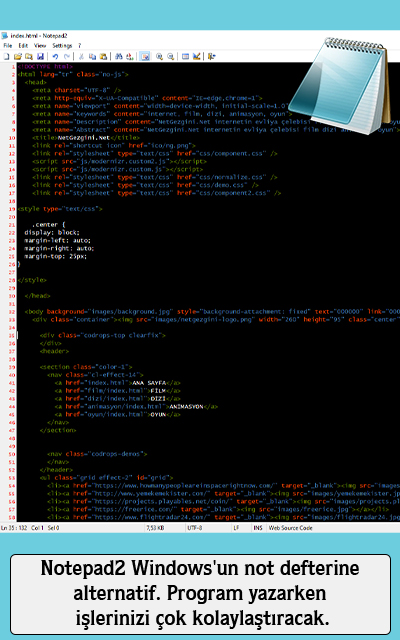
Task: Click the Notepad2 title bar app icon
Action: coord(4,36)
